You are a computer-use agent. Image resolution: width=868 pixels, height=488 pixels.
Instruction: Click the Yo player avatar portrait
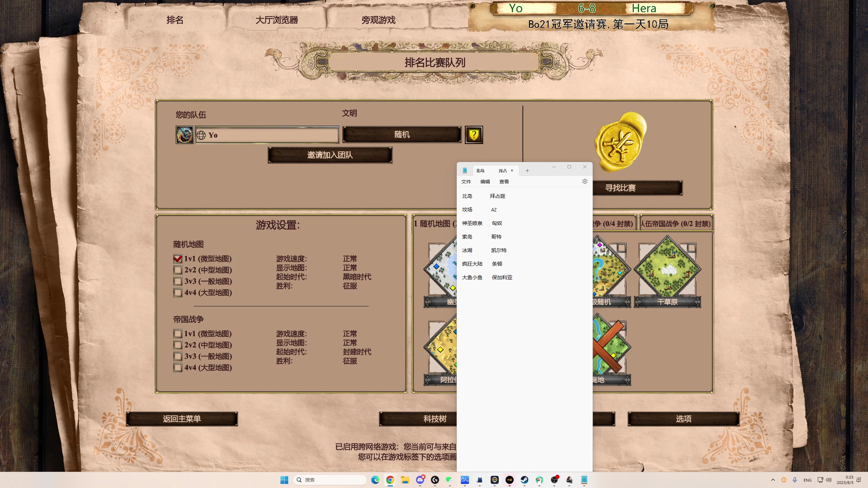tap(184, 135)
